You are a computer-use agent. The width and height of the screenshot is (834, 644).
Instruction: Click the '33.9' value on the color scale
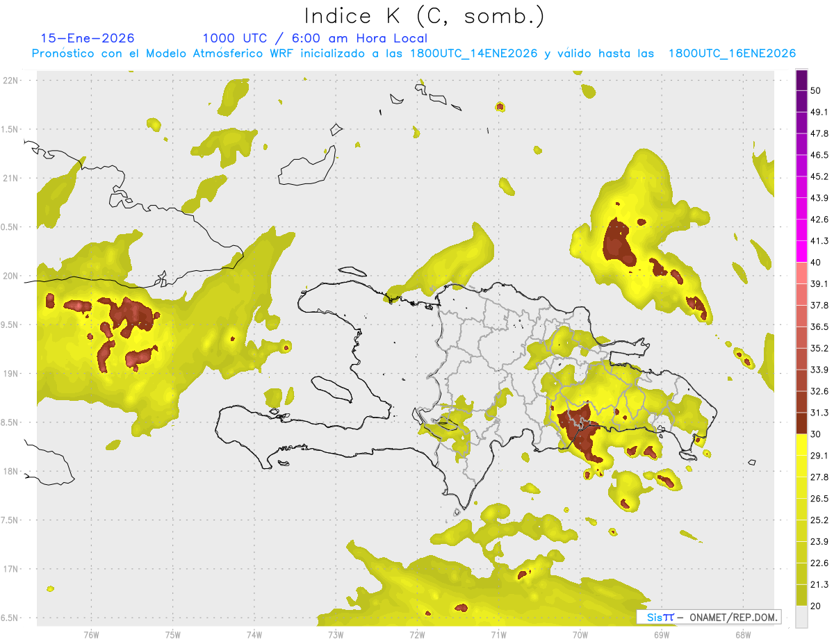[x=819, y=370]
